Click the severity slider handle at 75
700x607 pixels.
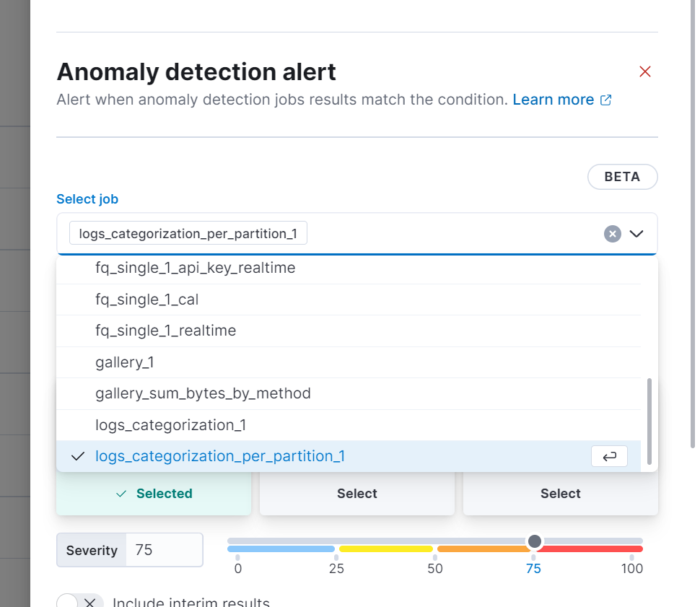[534, 541]
